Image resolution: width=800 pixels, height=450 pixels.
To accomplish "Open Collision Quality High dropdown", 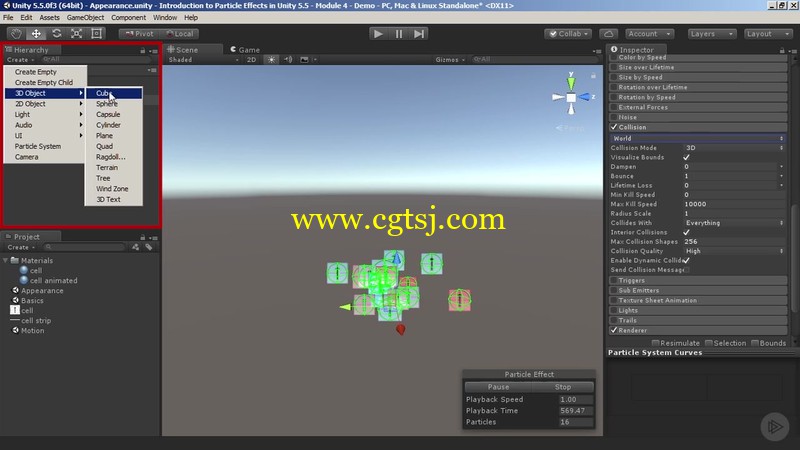I will 734,251.
